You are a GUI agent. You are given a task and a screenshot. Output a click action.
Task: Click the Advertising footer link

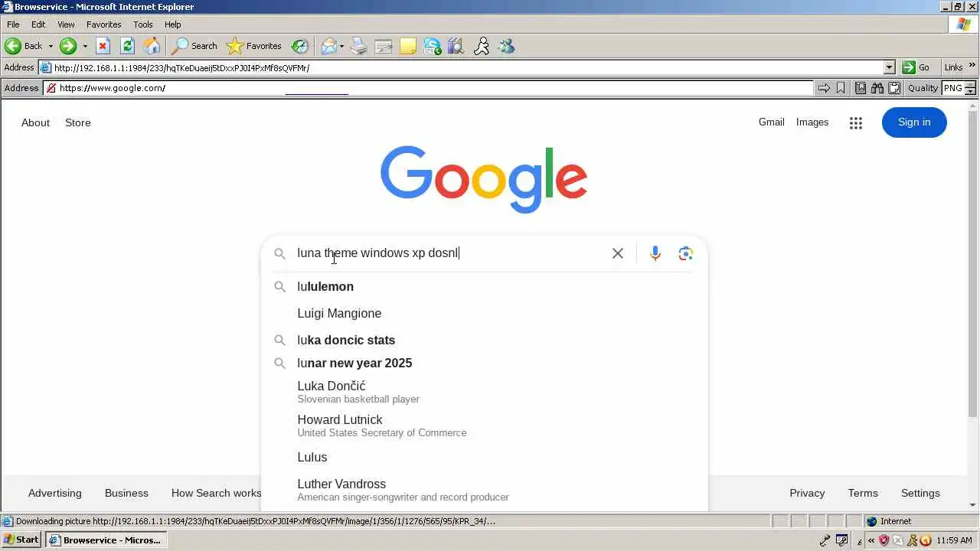[x=54, y=493]
